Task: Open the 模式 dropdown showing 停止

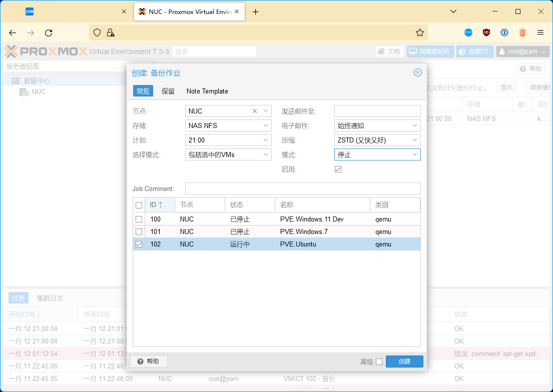Action: [415, 154]
